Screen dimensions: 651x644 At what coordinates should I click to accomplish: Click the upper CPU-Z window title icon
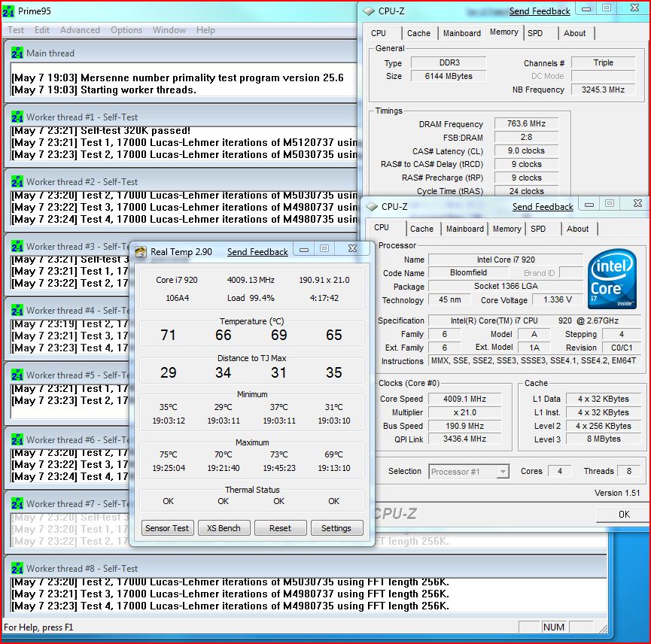pos(369,11)
